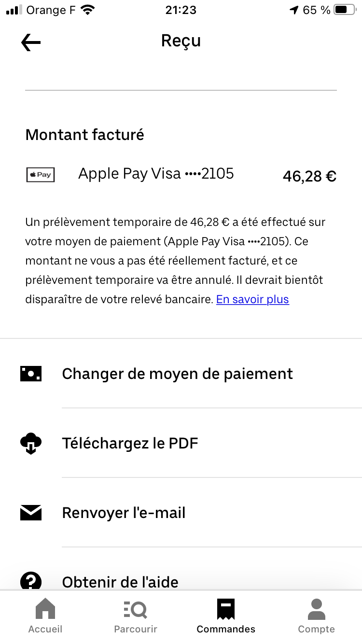Tap the envelope email icon

[x=31, y=513]
